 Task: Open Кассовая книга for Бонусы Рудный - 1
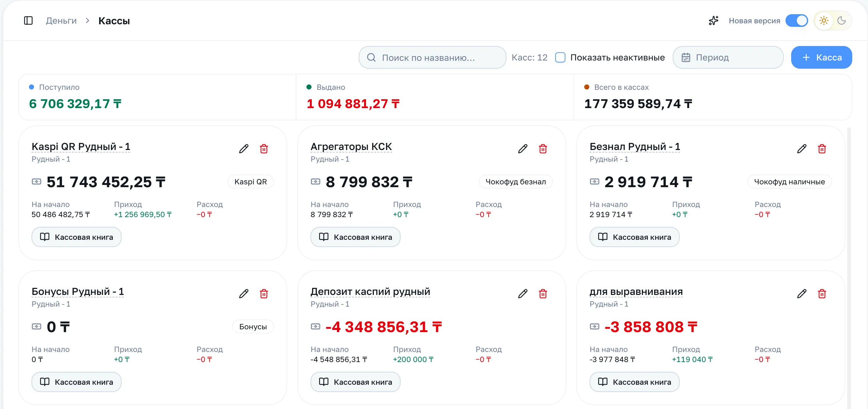pos(77,382)
